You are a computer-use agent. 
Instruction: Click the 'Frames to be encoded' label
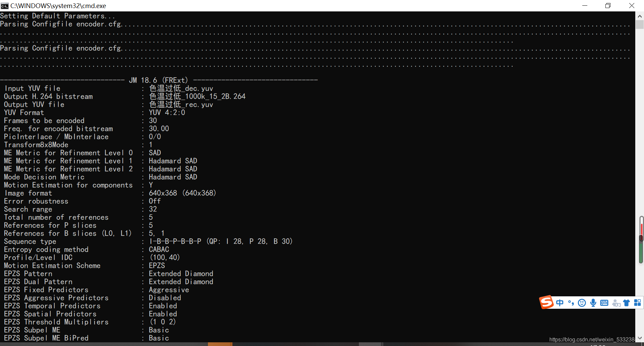point(44,121)
